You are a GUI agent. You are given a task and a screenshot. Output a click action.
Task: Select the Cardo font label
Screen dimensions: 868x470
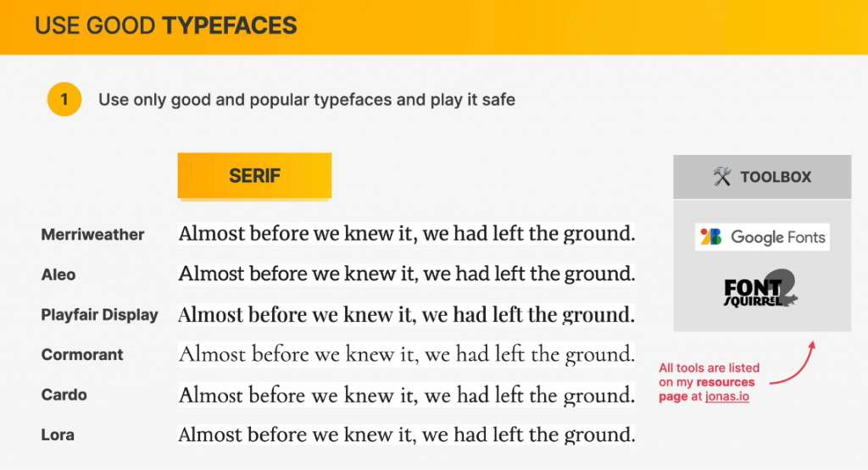click(64, 395)
